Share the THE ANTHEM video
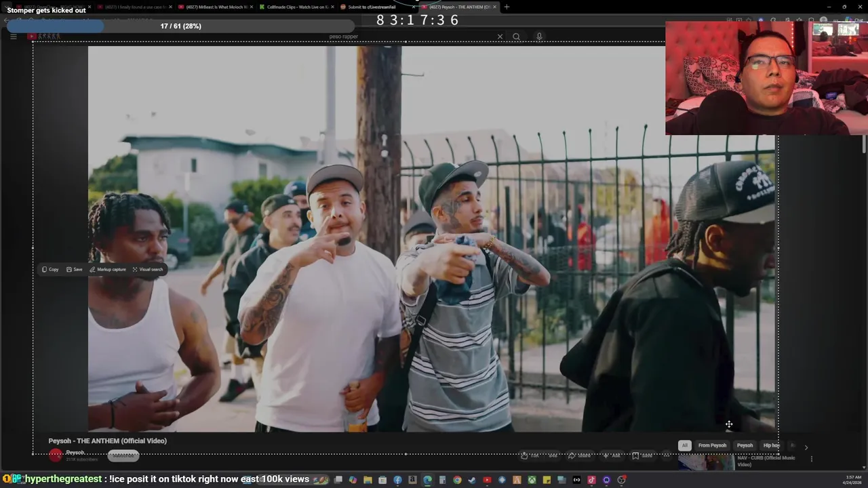This screenshot has height=488, width=868. tap(579, 455)
